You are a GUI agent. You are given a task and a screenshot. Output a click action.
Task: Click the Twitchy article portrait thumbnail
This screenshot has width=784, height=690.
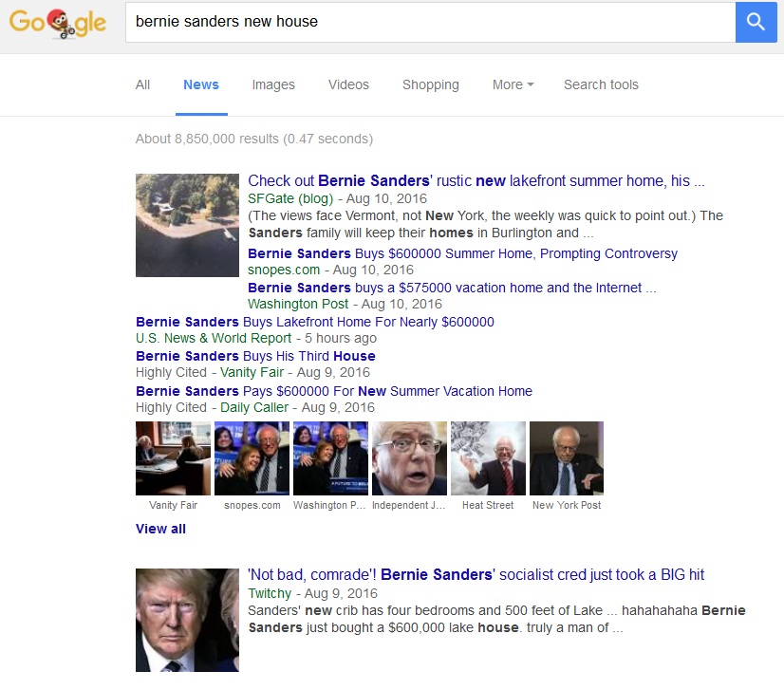(188, 620)
